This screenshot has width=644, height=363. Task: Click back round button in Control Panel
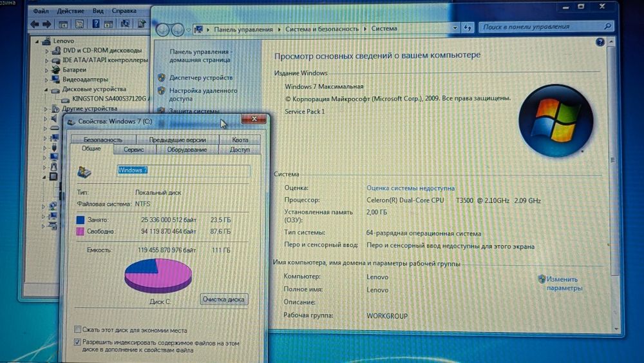(x=163, y=30)
